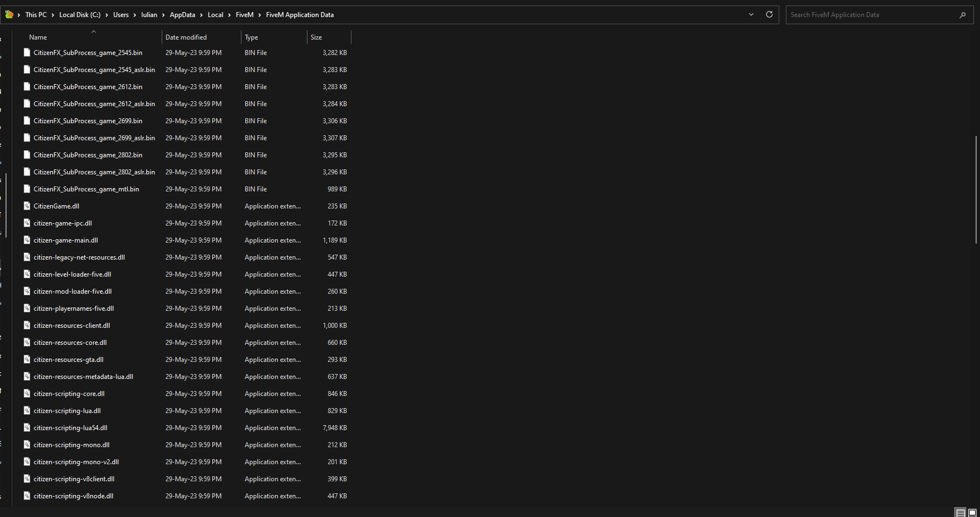The height and width of the screenshot is (517, 980).
Task: Sort files by Type column header
Action: pos(251,37)
